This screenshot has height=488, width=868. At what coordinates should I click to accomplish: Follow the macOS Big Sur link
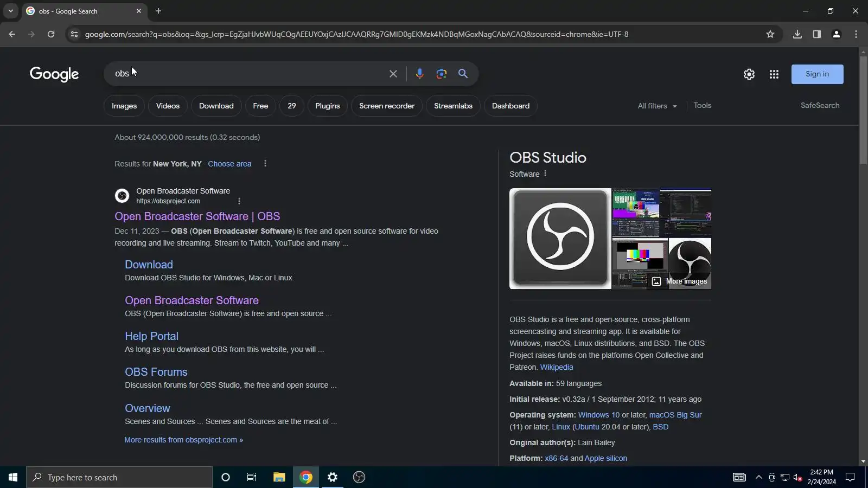pyautogui.click(x=675, y=415)
